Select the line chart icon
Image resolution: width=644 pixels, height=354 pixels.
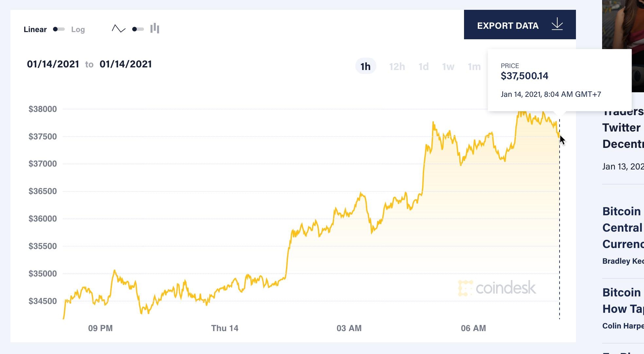pyautogui.click(x=118, y=29)
